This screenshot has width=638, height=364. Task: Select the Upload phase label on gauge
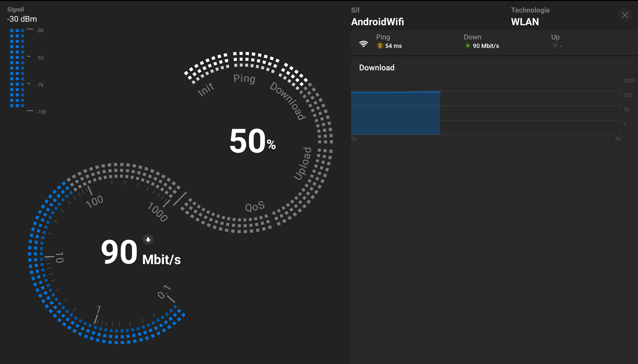pyautogui.click(x=303, y=163)
